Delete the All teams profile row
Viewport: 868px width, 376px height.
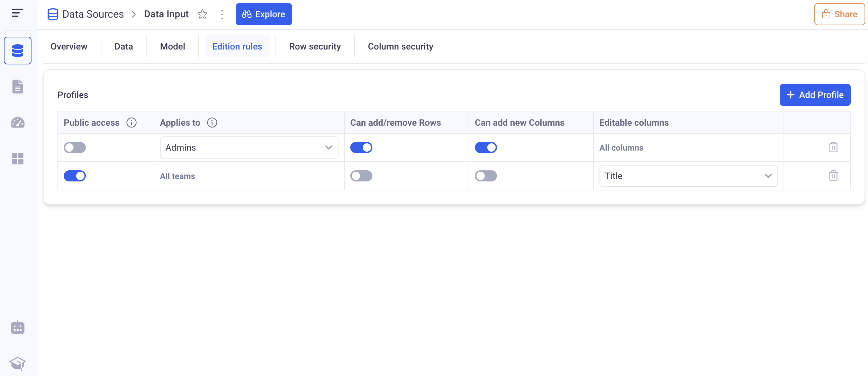pos(833,176)
